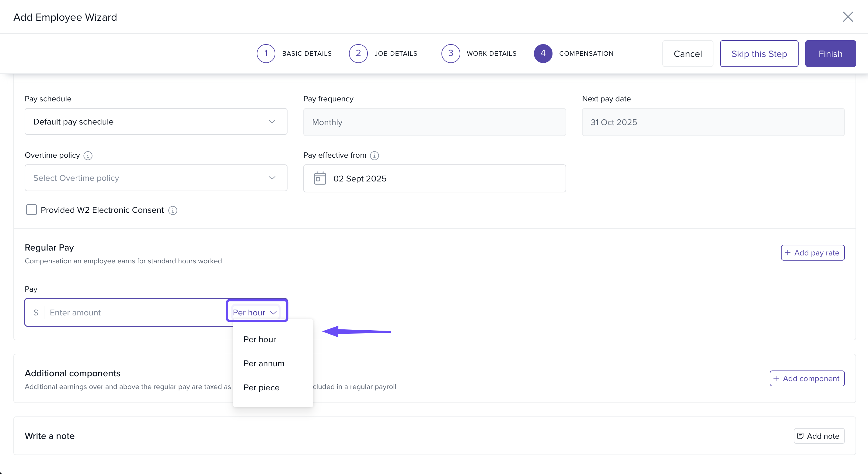Screen dimensions: 868x474
Task: Expand the Select Overtime policy dropdown
Action: pyautogui.click(x=156, y=178)
